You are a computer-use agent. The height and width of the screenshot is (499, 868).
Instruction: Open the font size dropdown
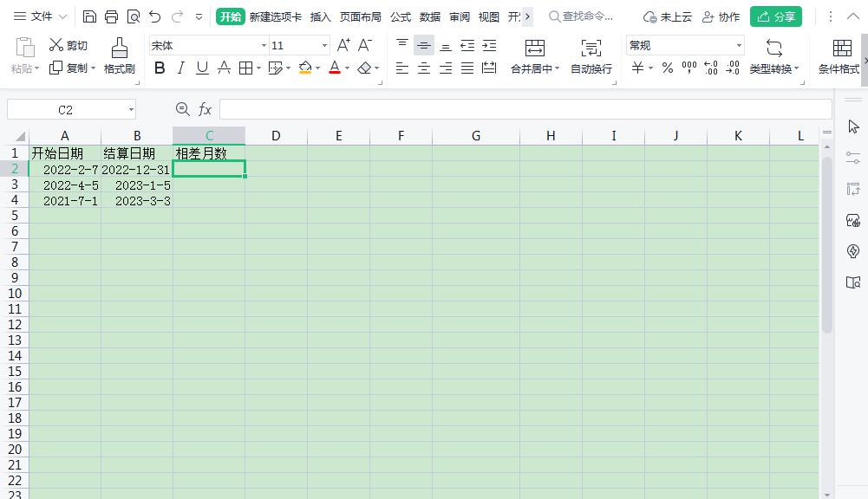coord(325,45)
